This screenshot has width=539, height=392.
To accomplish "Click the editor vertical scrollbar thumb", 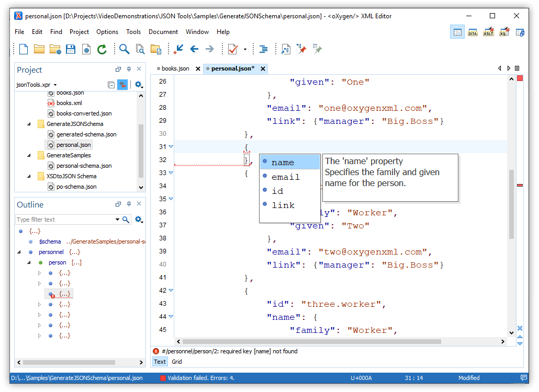I will point(511,204).
